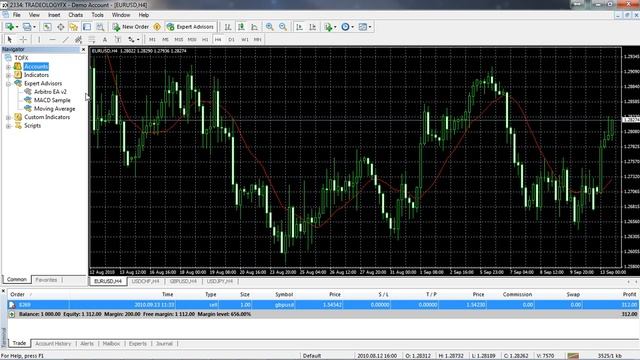Select the arrow Cursor tool
Image resolution: width=640 pixels, height=360 pixels.
click(9, 40)
